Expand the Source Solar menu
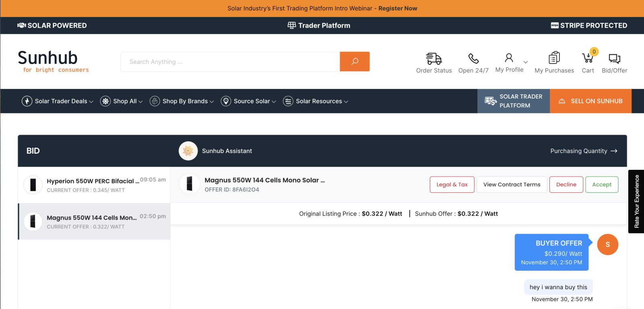Viewport: 644px width, 309px height. (x=248, y=101)
